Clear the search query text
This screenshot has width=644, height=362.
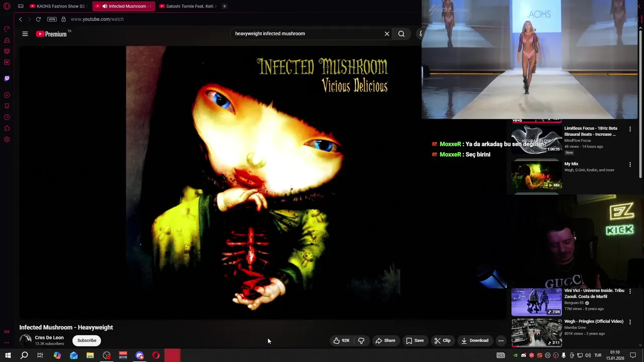tap(387, 34)
